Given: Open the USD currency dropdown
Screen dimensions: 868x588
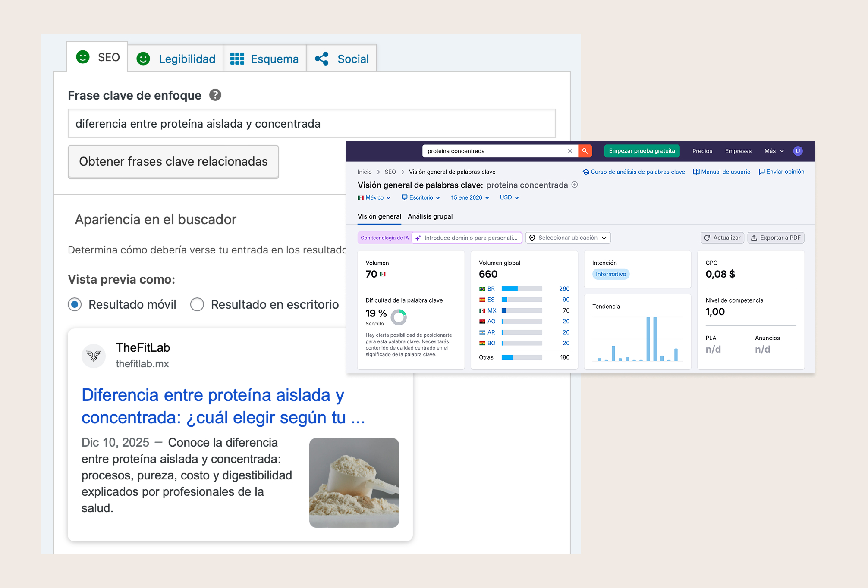Looking at the screenshot, I should coord(509,197).
